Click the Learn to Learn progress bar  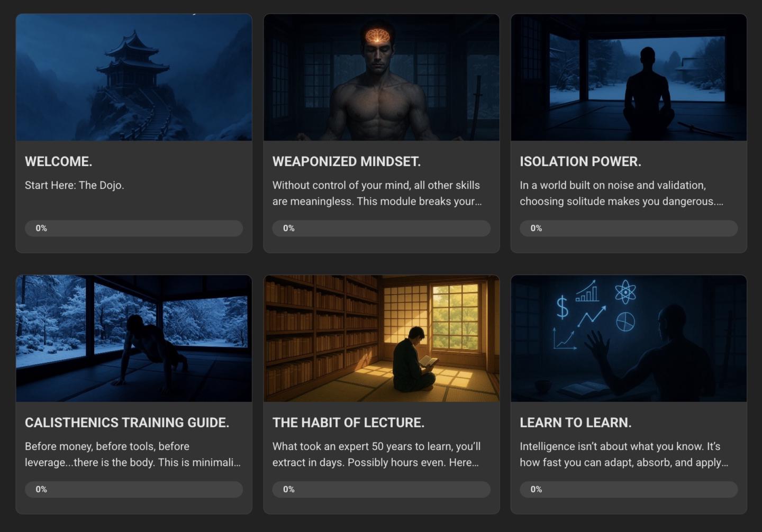[629, 490]
